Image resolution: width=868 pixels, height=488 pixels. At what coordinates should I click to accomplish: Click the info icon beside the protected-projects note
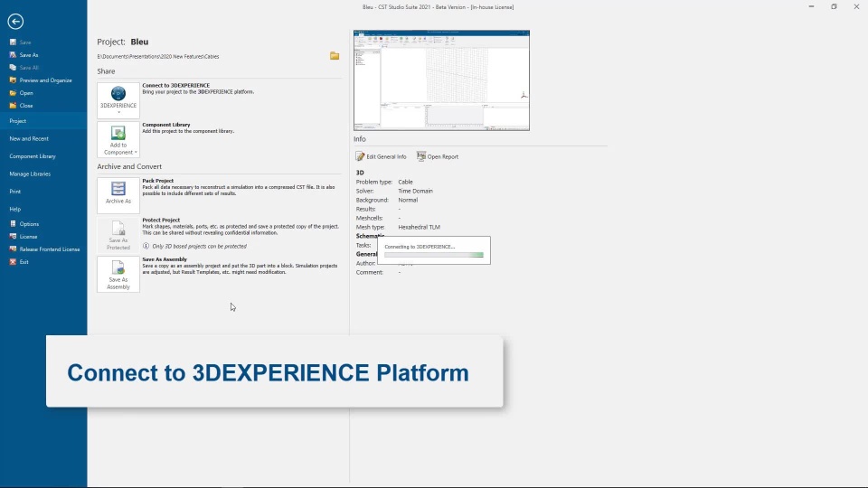[146, 246]
